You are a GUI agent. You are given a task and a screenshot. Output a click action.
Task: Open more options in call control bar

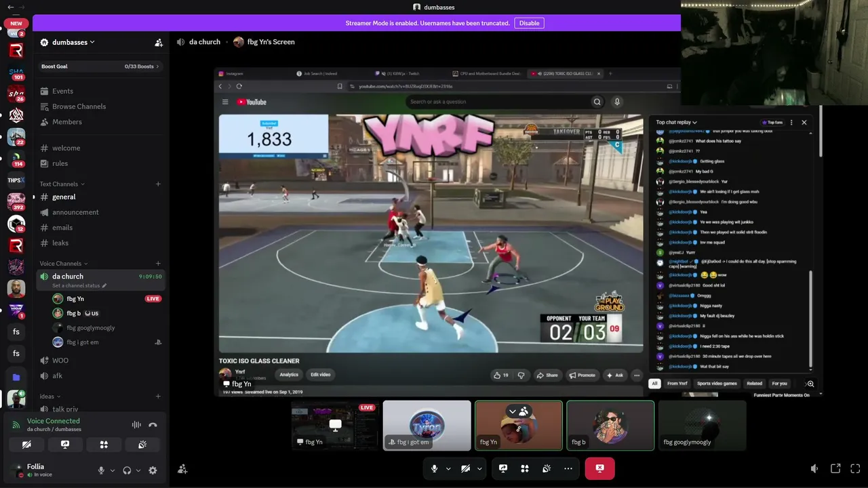pyautogui.click(x=568, y=468)
